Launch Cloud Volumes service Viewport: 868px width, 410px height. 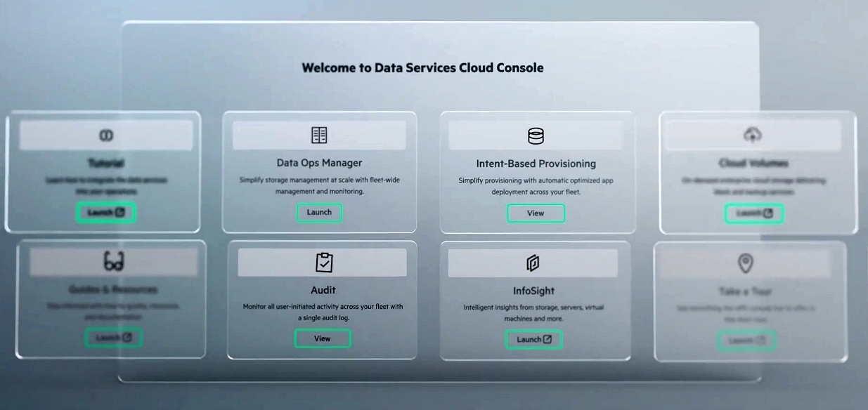coord(753,213)
